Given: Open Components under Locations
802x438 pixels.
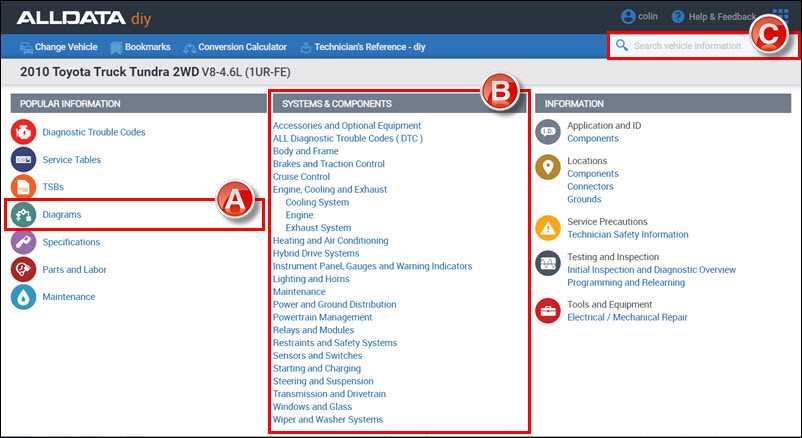Looking at the screenshot, I should point(593,173).
